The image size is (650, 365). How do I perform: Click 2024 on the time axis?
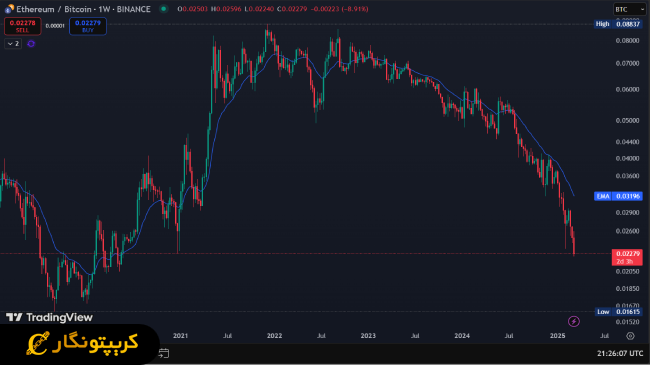462,336
